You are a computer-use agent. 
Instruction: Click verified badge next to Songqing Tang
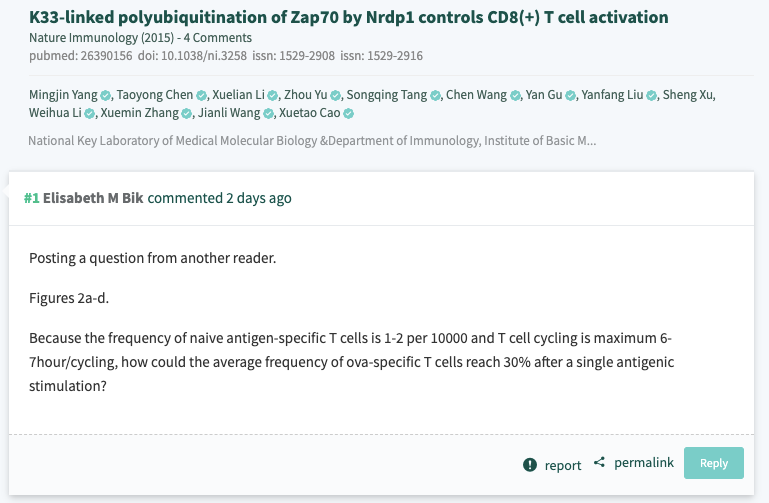(435, 96)
